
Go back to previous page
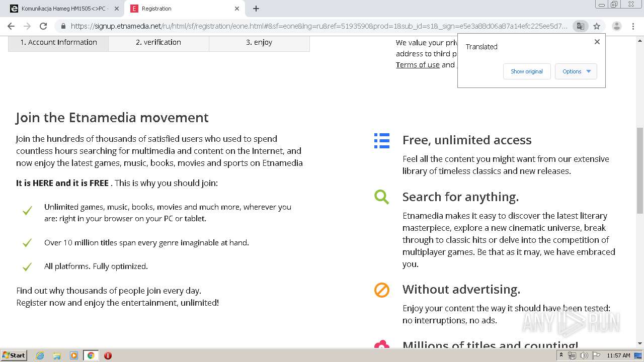11,26
